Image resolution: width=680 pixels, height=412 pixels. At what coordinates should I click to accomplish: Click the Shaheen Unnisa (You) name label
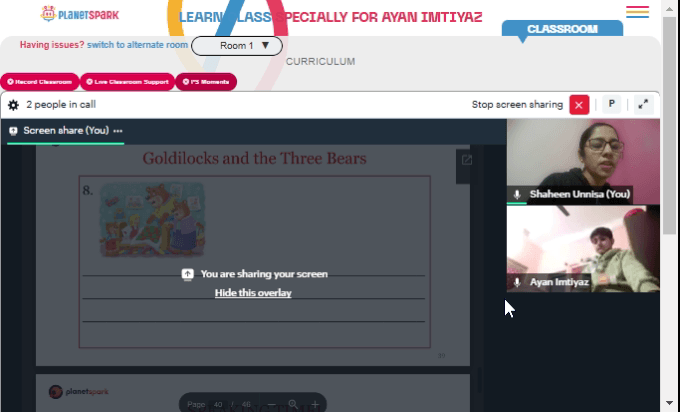pyautogui.click(x=580, y=194)
